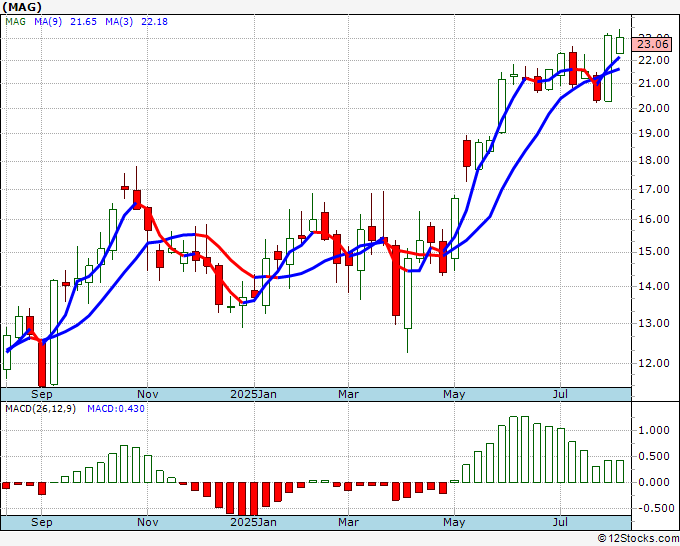680x546 pixels.
Task: Click the MA(9) value 21.65
Action: pyautogui.click(x=83, y=22)
